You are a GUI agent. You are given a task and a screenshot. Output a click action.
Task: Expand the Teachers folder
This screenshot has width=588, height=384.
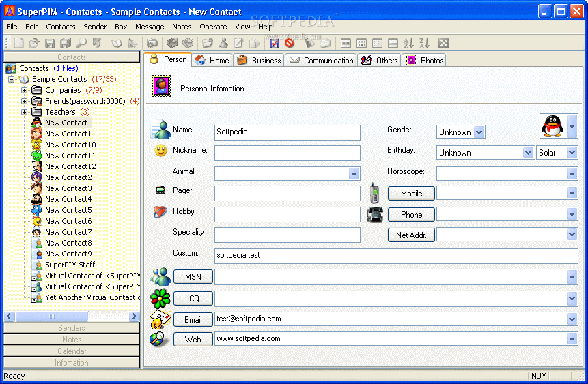click(x=25, y=112)
